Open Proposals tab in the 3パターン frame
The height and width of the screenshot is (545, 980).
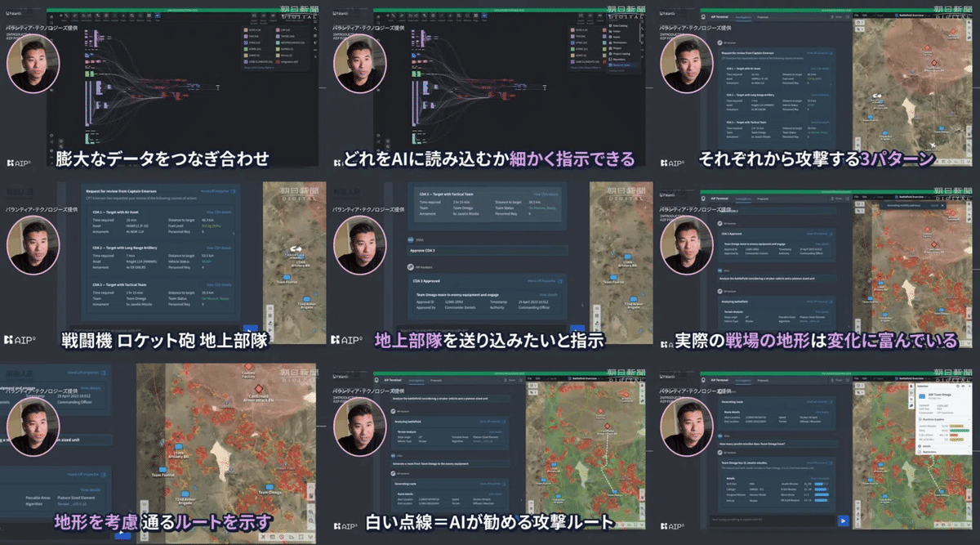point(763,17)
